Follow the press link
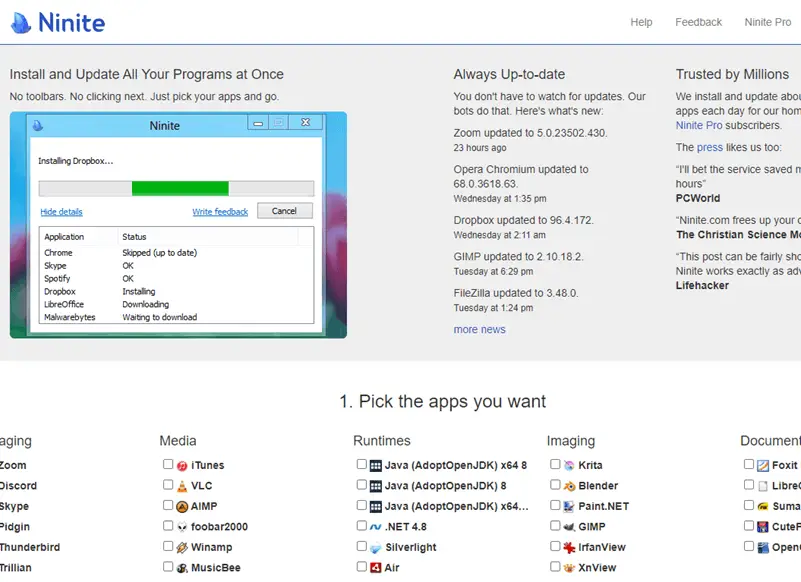 tap(710, 147)
